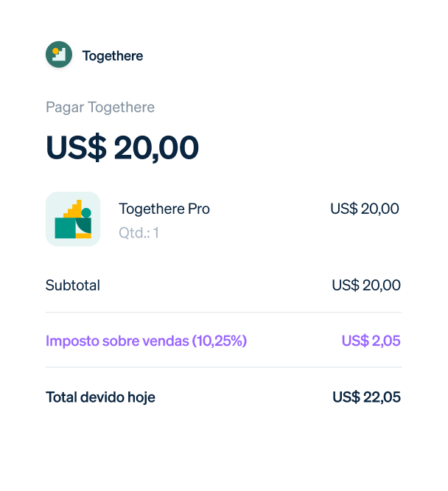This screenshot has width=448, height=491.
Task: Click the Subtotal amount US$ 20,00
Action: [x=366, y=285]
